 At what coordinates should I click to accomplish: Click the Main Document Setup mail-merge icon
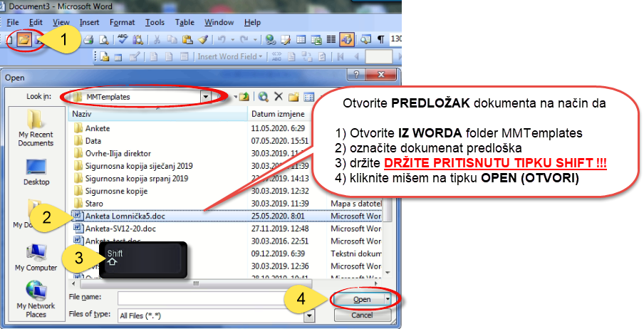pos(104,57)
